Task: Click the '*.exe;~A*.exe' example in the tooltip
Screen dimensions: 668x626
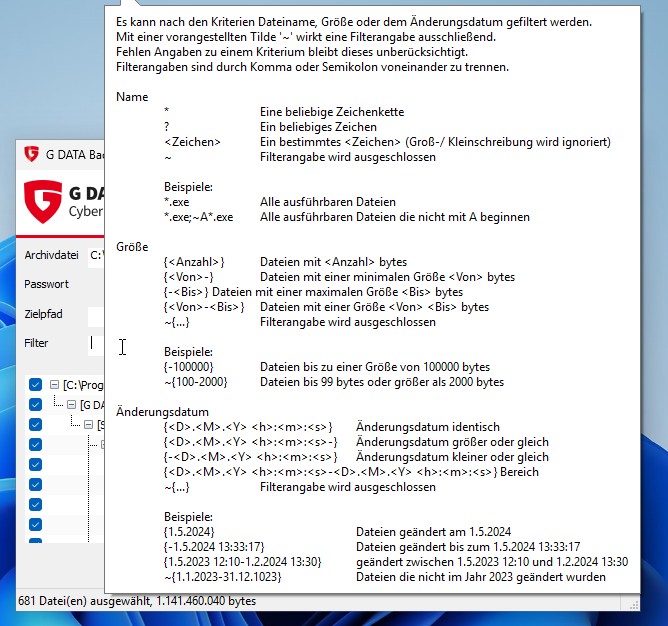Action: (199, 217)
